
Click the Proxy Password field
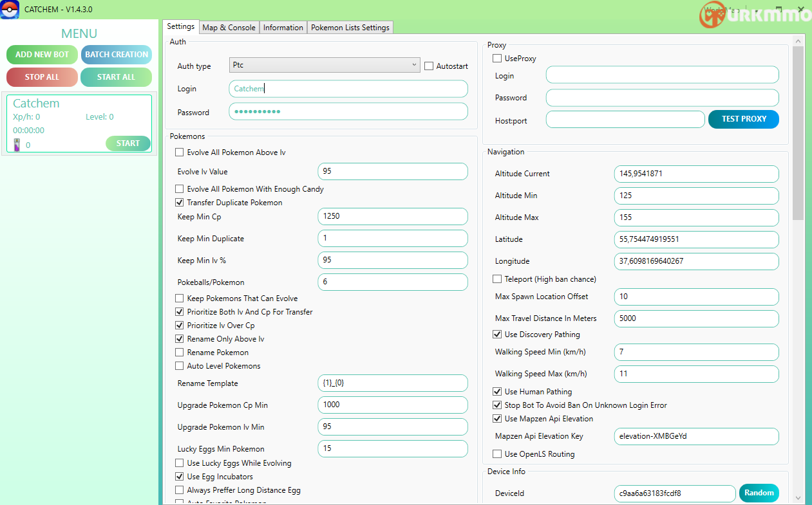[663, 97]
